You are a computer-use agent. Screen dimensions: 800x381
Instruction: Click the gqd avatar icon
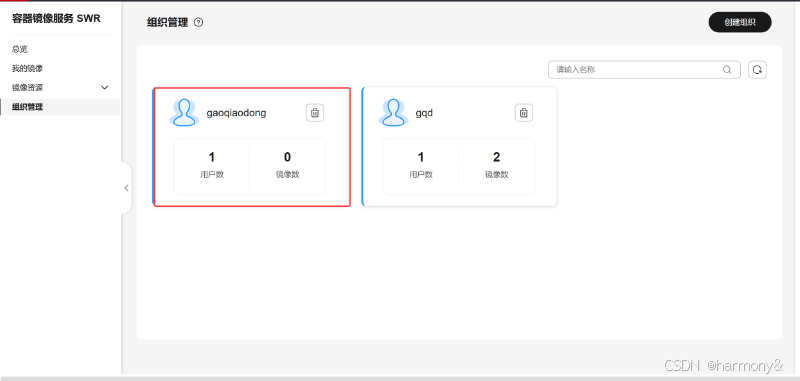[393, 113]
